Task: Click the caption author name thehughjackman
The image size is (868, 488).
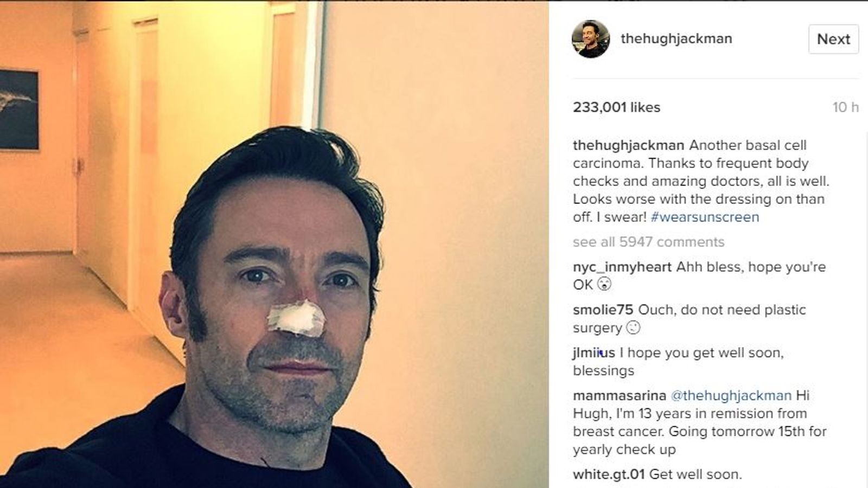Action: click(x=628, y=145)
